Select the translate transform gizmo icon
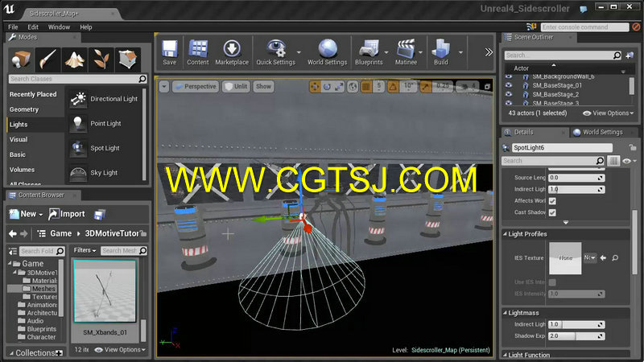 tap(315, 87)
